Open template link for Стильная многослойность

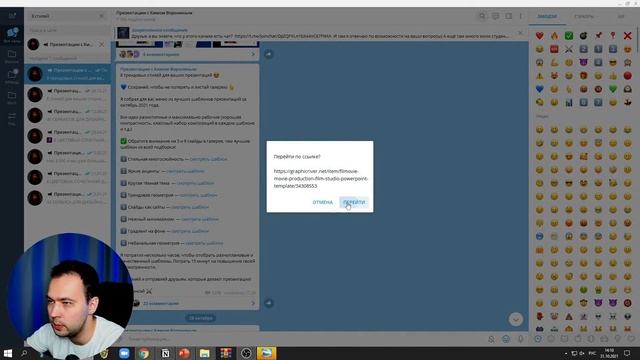click(208, 159)
